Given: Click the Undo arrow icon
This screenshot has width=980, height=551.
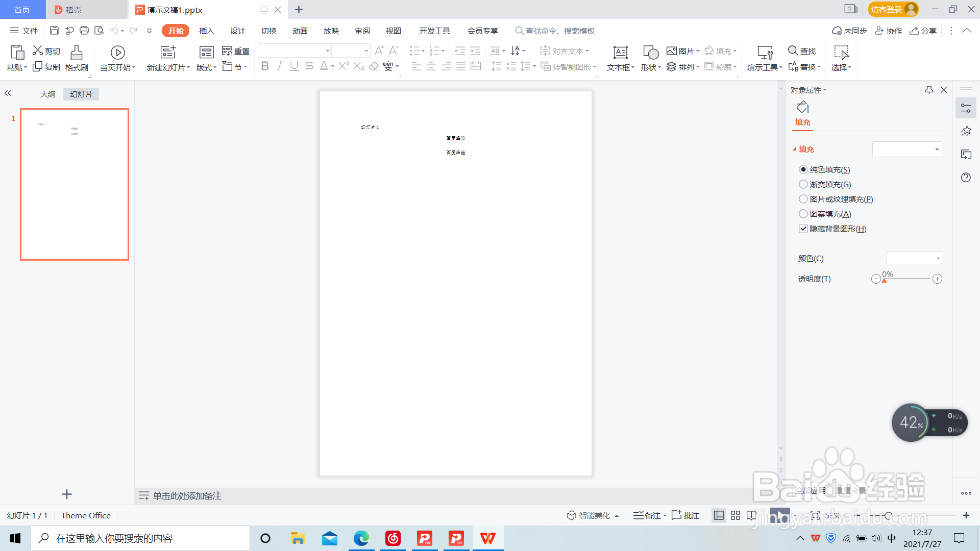Looking at the screenshot, I should point(114,31).
